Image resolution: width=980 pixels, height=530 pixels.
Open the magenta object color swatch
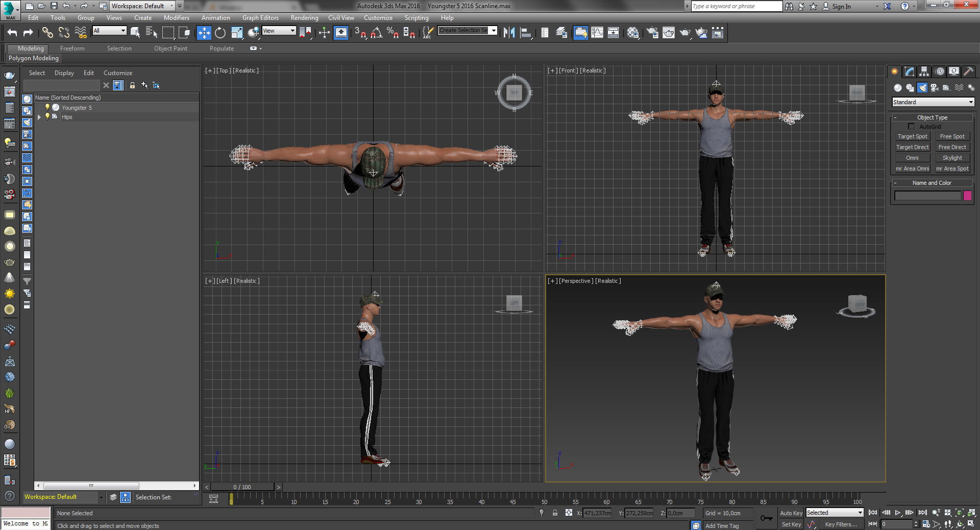tap(967, 196)
